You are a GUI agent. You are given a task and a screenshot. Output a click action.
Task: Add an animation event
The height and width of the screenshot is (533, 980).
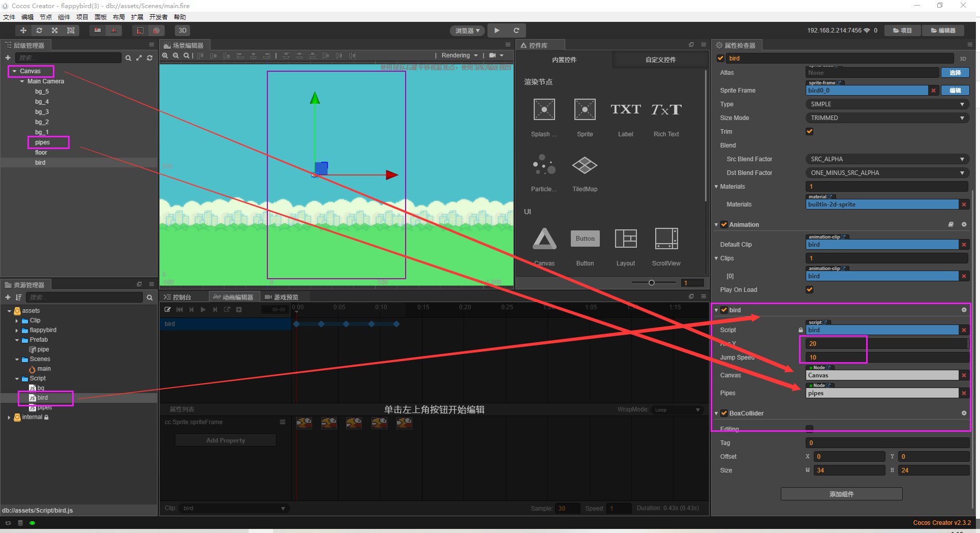click(x=239, y=310)
